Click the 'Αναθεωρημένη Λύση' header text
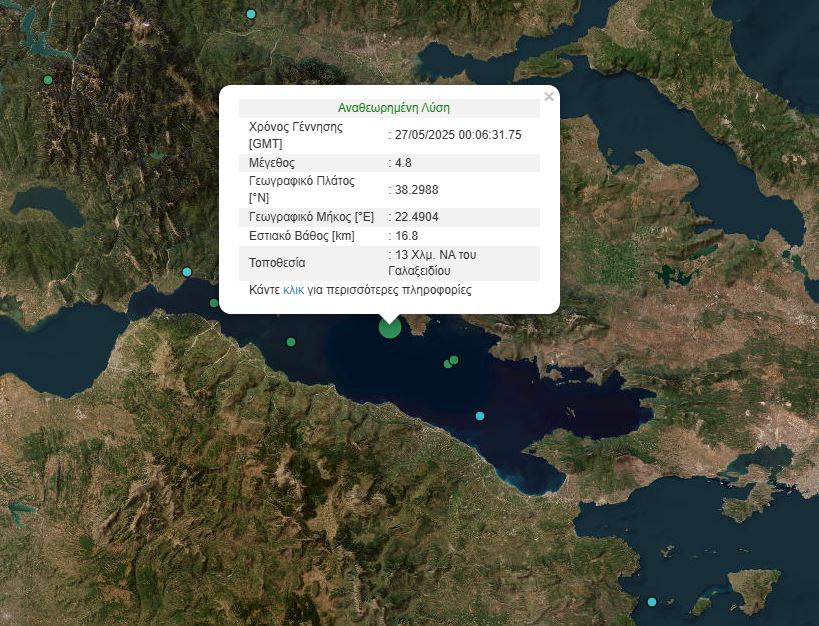Viewport: 819px width, 626px height. click(393, 108)
